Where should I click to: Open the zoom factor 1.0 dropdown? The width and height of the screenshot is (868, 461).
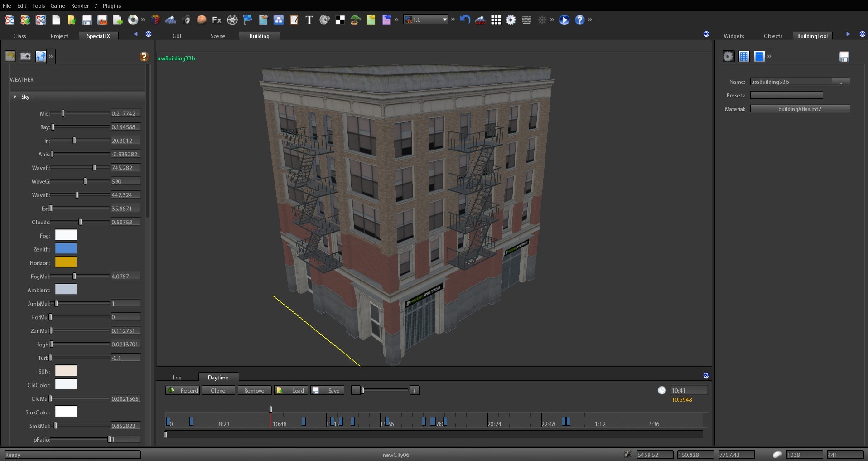(x=425, y=19)
